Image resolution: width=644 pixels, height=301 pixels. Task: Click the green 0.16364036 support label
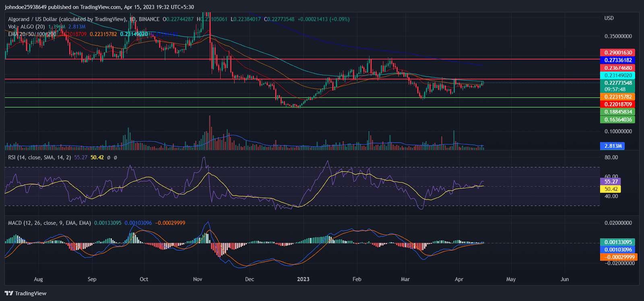[x=618, y=120]
